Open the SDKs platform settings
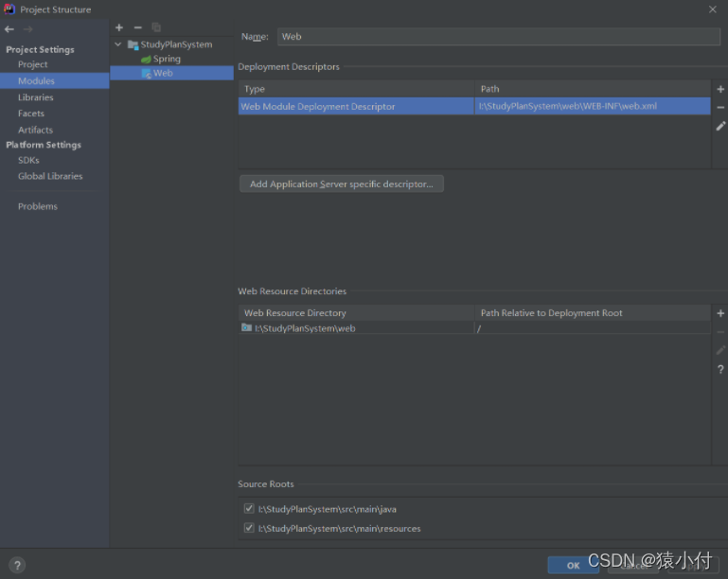Screen dimensions: 728x579 point(28,160)
